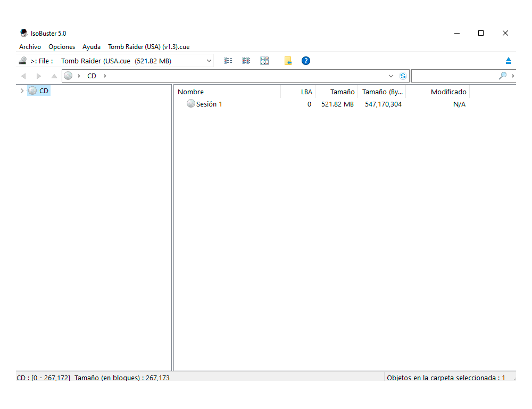Click the LBA value 0 cell

coord(309,104)
